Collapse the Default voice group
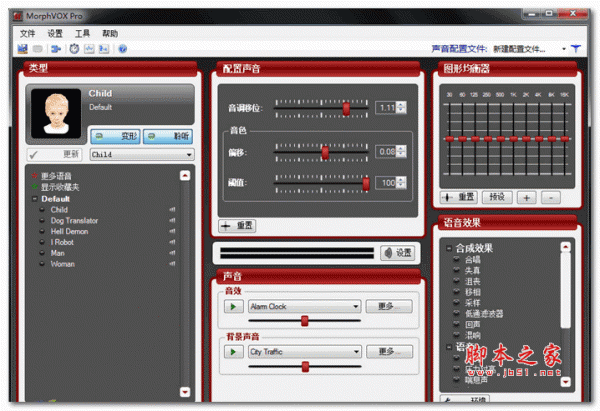The height and width of the screenshot is (411, 600). pyautogui.click(x=35, y=199)
